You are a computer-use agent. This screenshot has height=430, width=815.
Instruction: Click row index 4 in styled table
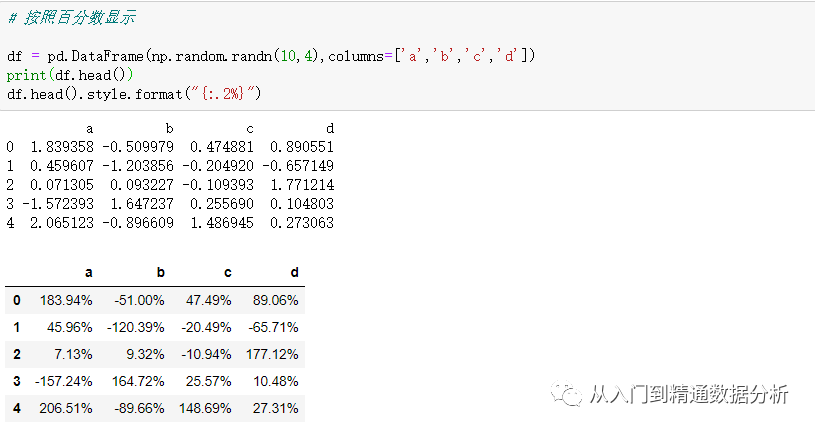17,408
